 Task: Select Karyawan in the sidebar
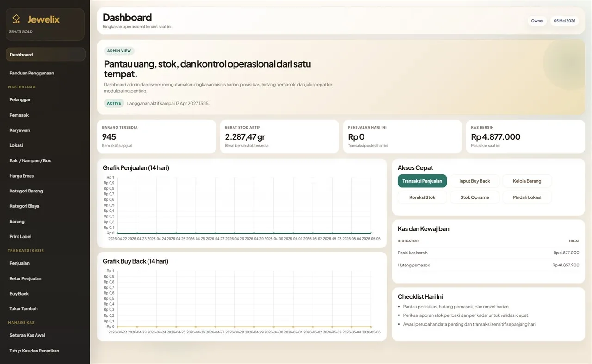click(x=45, y=130)
